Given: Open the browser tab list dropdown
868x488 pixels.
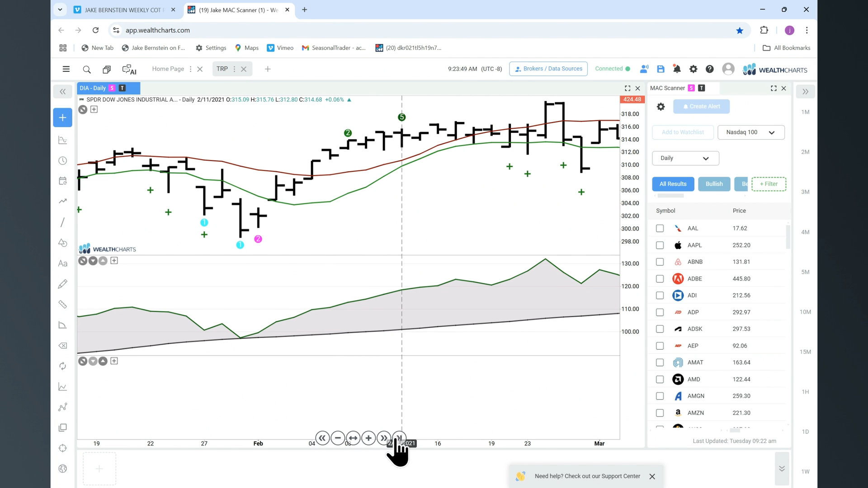Looking at the screenshot, I should (x=60, y=9).
